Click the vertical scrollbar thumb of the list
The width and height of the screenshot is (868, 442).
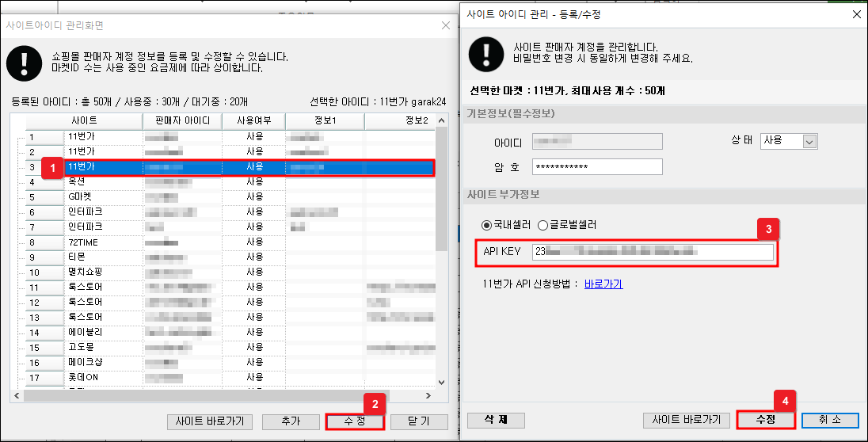click(x=441, y=189)
